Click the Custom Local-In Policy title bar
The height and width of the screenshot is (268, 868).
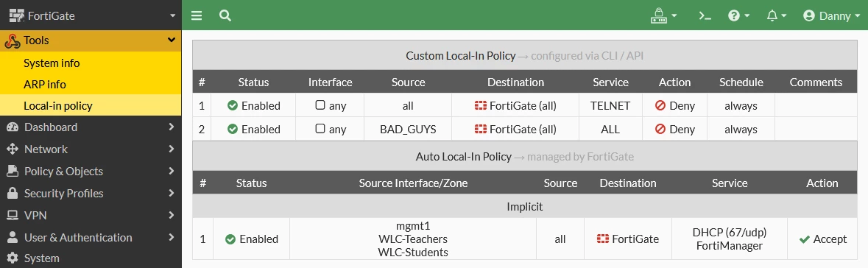coord(524,55)
